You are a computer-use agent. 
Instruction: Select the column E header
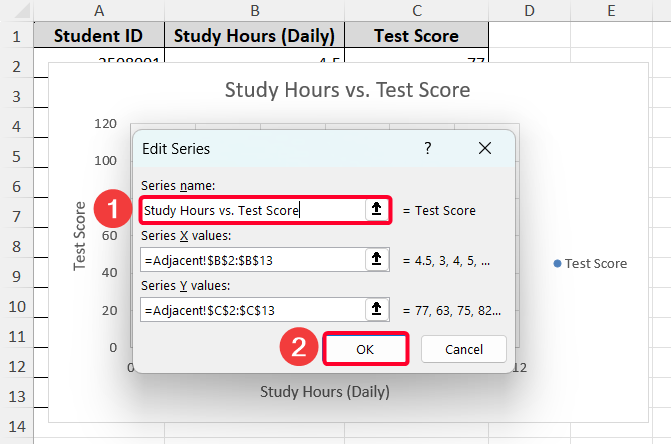tap(610, 10)
